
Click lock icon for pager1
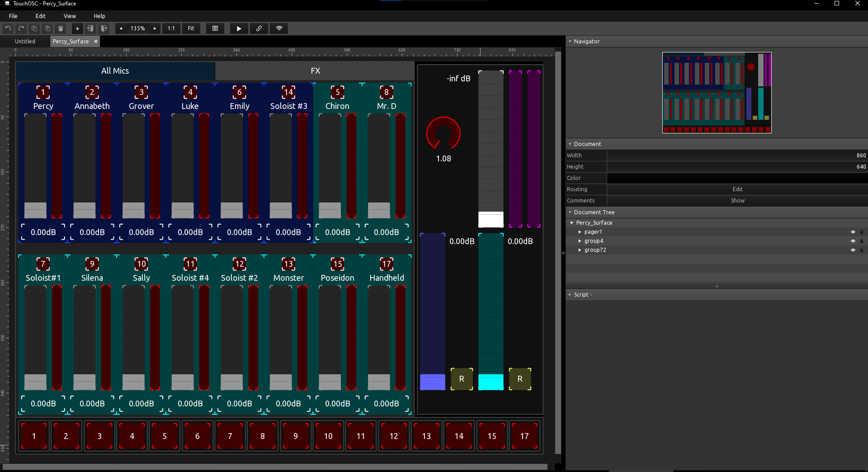click(x=861, y=232)
